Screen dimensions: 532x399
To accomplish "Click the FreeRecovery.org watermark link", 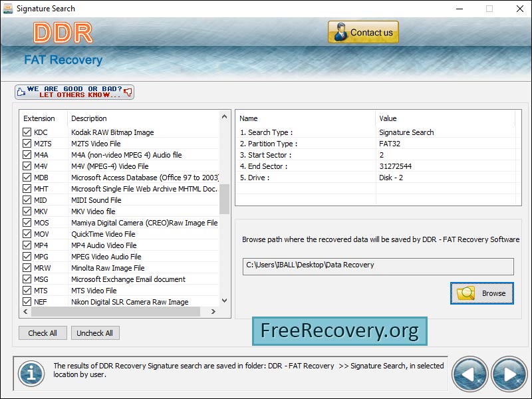I will pyautogui.click(x=339, y=331).
